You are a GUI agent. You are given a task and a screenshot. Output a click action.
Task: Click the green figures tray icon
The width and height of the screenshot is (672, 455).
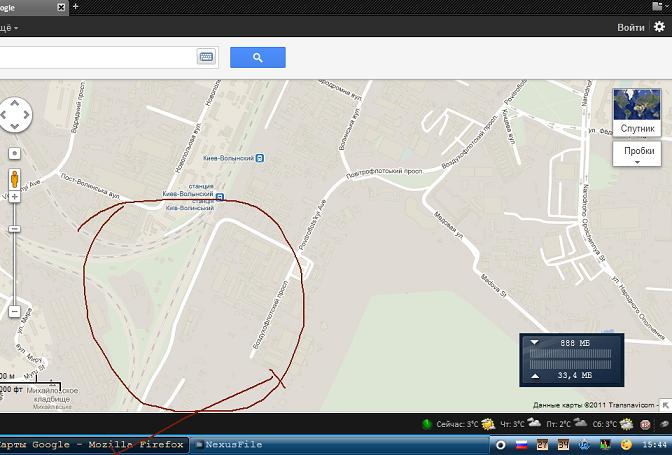605,445
